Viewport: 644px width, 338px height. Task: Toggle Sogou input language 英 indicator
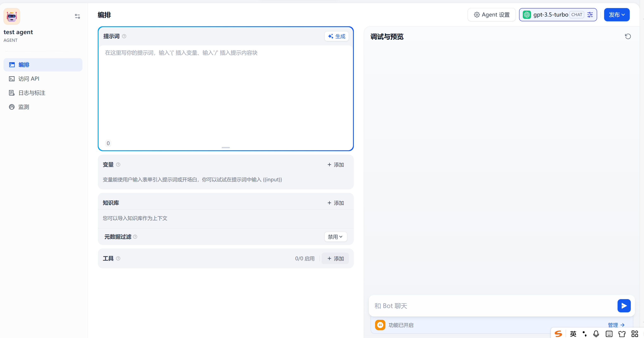(x=573, y=334)
